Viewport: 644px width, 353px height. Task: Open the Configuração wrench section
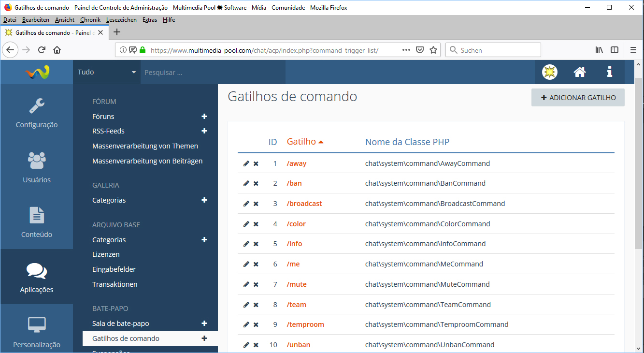click(37, 113)
